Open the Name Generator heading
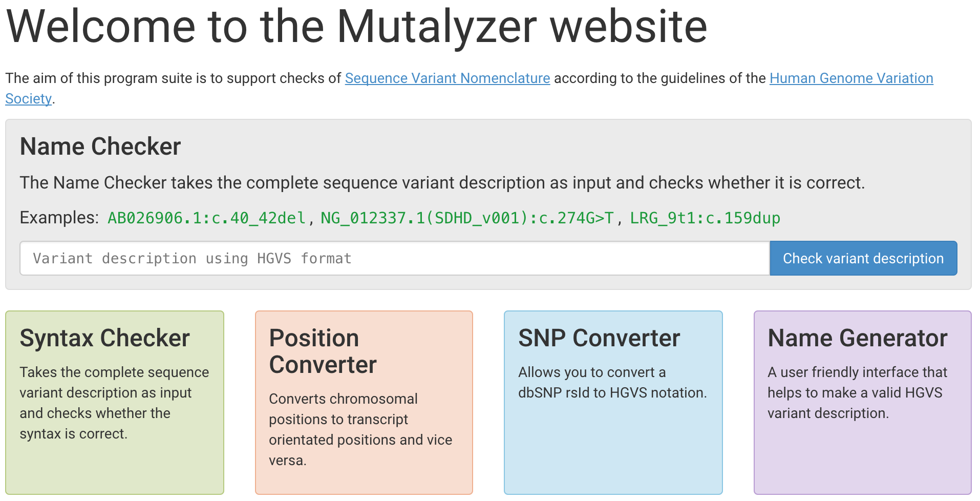The width and height of the screenshot is (980, 501). [x=858, y=338]
